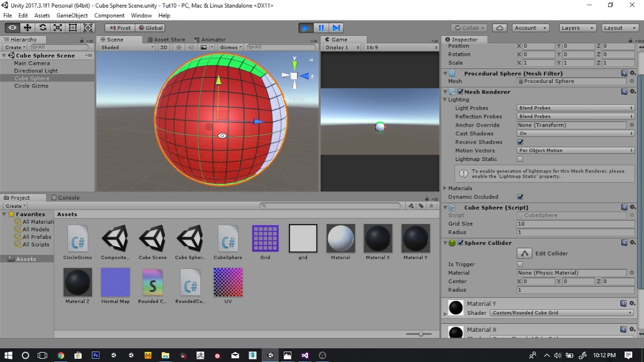Viewport: 644px width, 362px height.
Task: Toggle Global/Local handle rotation
Action: click(150, 28)
